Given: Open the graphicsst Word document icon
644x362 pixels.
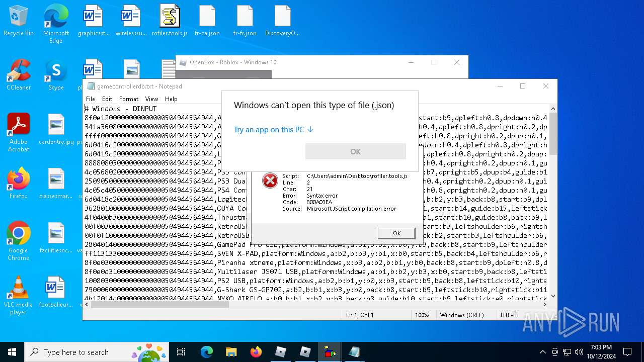Looking at the screenshot, I should click(x=94, y=21).
